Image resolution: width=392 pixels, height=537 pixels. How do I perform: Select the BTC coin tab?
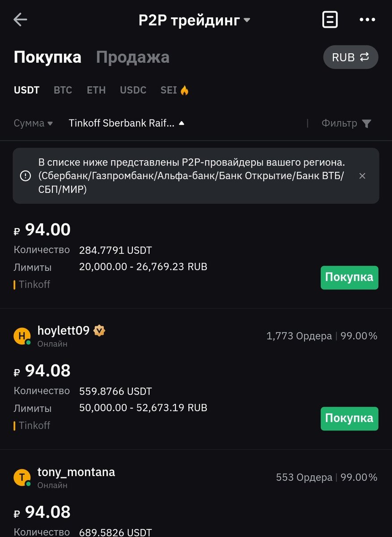(63, 90)
